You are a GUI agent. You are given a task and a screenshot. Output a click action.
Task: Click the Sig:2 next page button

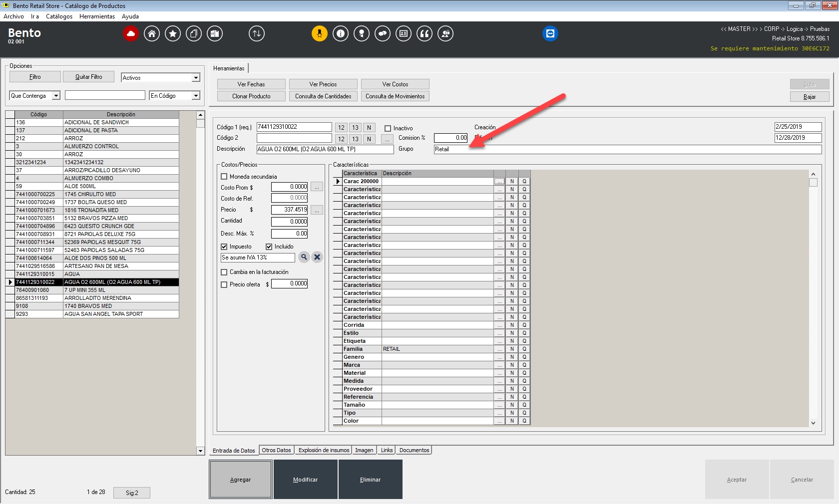[132, 493]
